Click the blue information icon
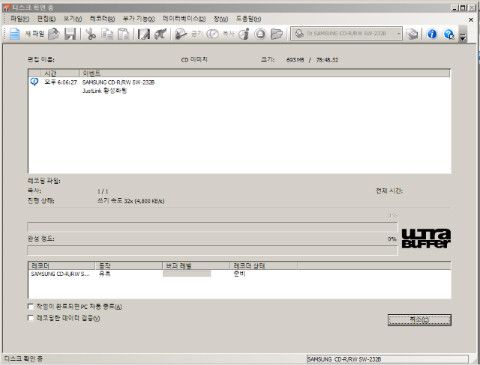 coord(432,34)
